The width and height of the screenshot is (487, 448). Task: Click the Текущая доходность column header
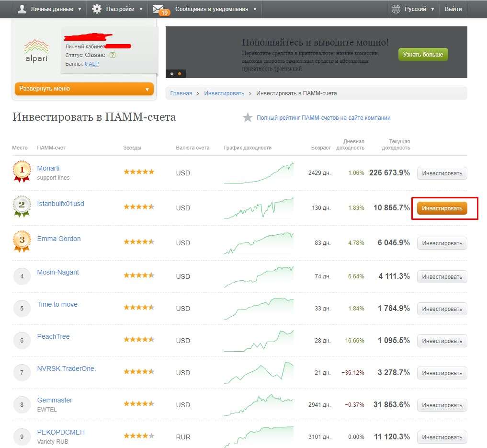(396, 145)
